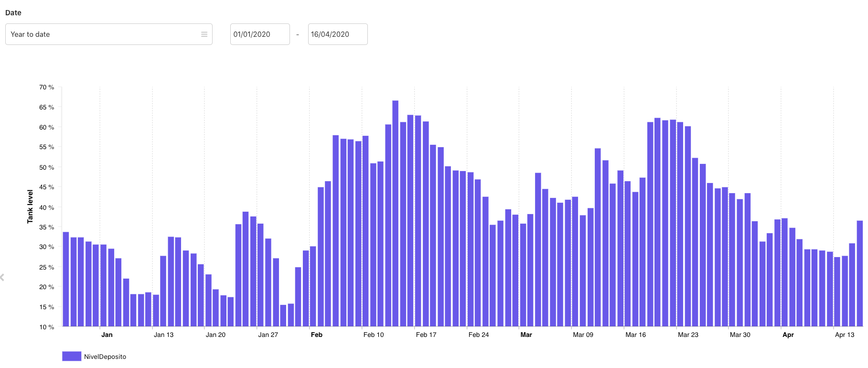This screenshot has width=868, height=368.
Task: Click the Mar 16 axis label
Action: 635,335
